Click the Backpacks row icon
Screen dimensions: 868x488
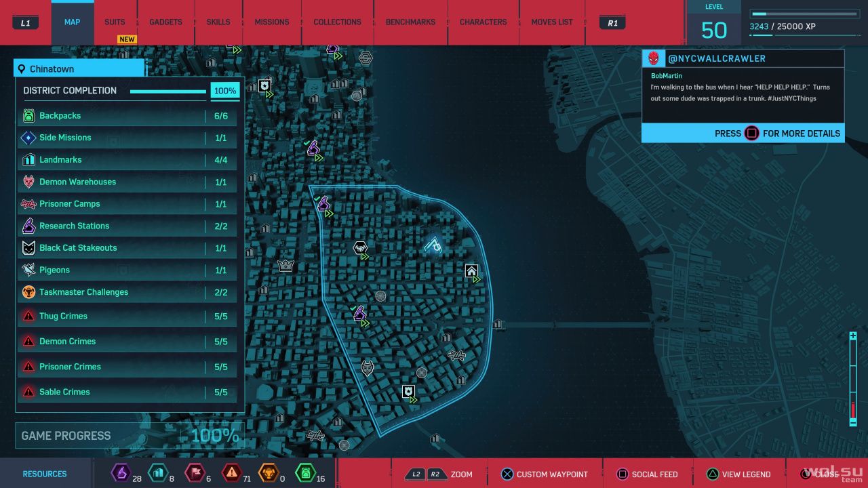[x=28, y=116]
